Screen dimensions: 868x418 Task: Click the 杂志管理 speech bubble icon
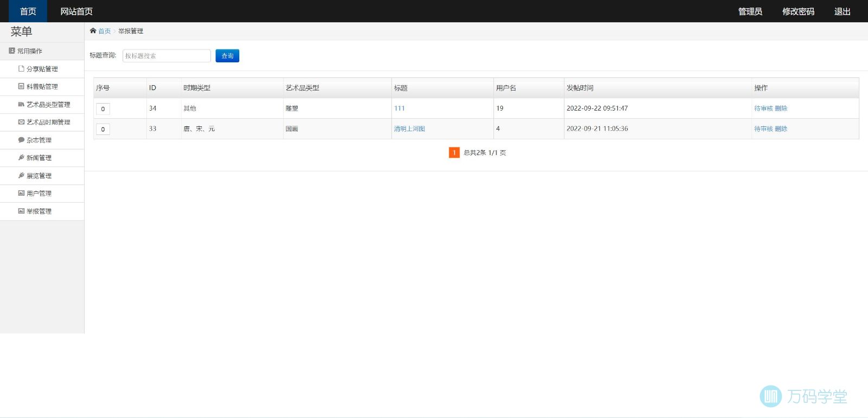tap(21, 140)
